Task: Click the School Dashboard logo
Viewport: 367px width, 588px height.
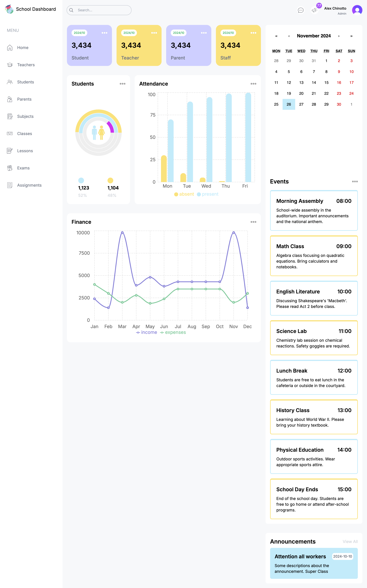Action: pos(9,9)
